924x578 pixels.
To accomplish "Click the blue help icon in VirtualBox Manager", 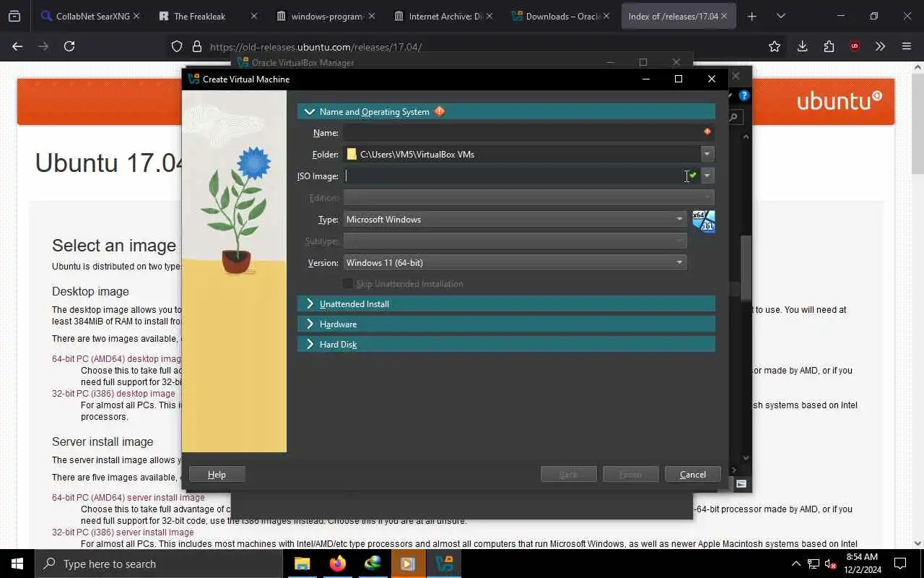I will click(x=744, y=95).
